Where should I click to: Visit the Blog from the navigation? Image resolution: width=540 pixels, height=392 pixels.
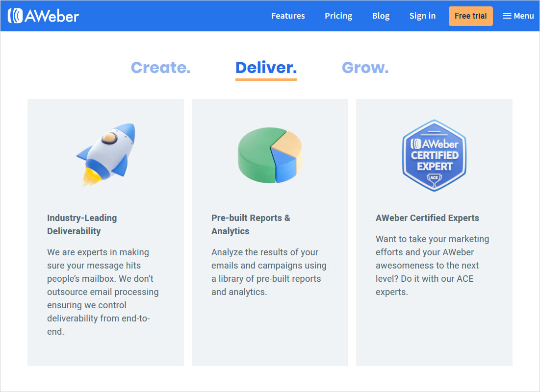[381, 16]
